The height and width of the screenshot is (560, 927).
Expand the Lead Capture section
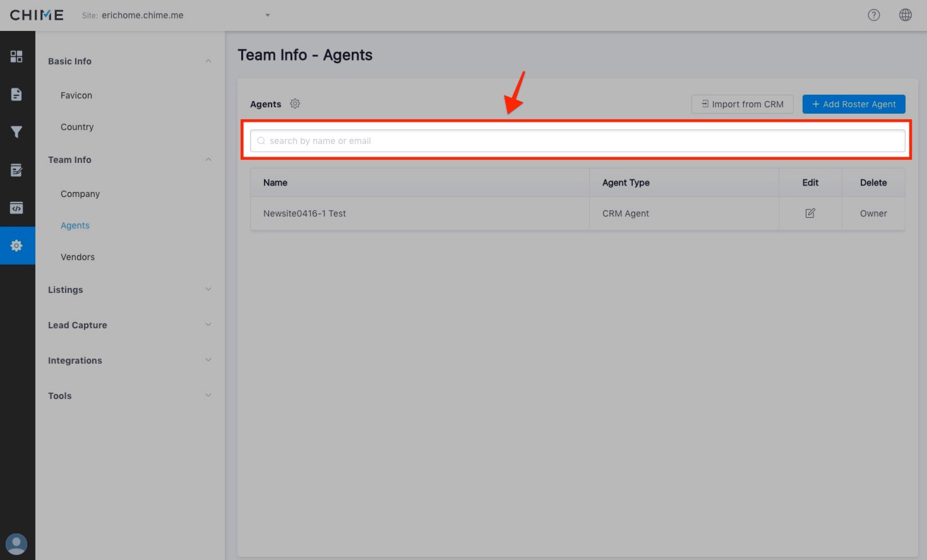pyautogui.click(x=208, y=325)
